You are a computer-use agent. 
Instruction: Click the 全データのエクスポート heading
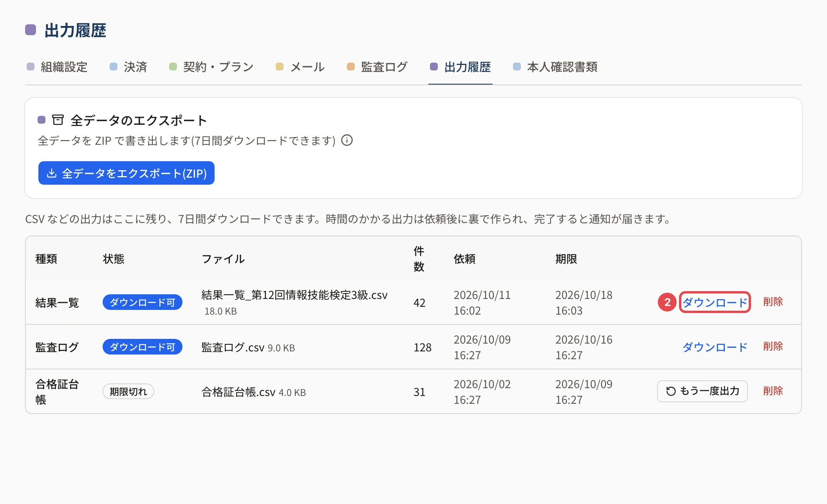(139, 120)
